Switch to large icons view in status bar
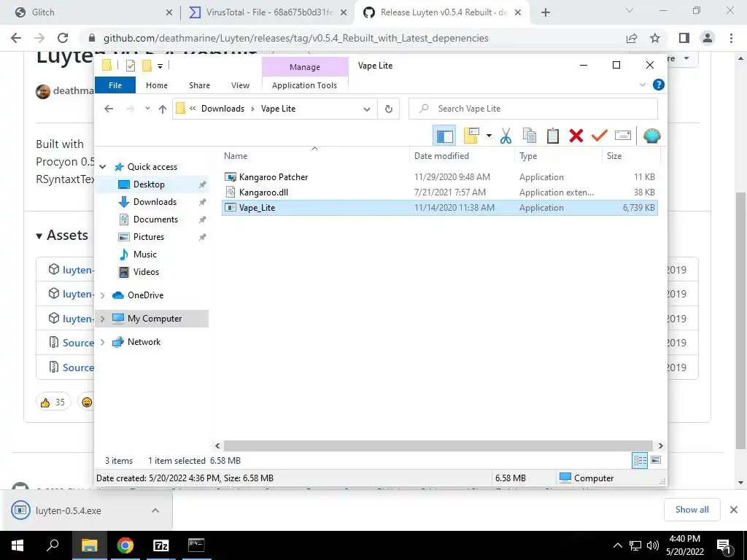747x560 pixels. click(656, 460)
